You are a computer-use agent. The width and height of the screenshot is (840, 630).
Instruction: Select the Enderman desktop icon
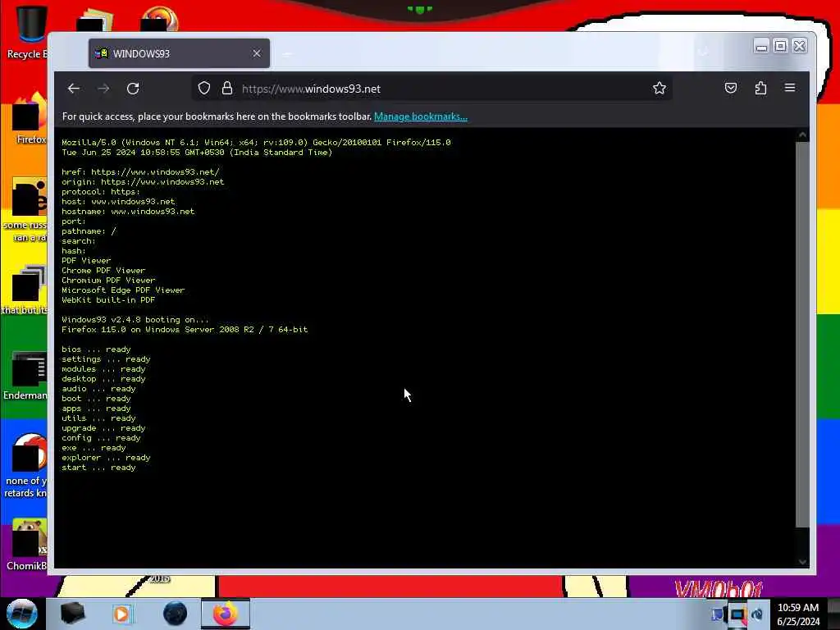tap(25, 376)
